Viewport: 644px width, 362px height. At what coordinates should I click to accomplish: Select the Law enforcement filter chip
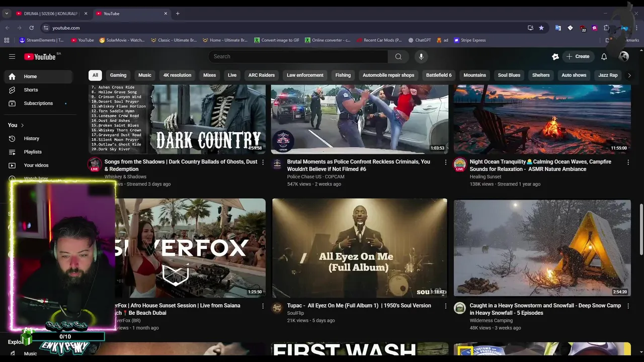pyautogui.click(x=305, y=75)
